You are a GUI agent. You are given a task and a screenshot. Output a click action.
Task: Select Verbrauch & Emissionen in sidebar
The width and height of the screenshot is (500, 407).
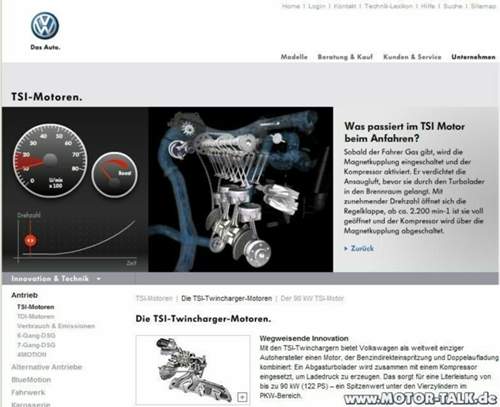pos(56,326)
